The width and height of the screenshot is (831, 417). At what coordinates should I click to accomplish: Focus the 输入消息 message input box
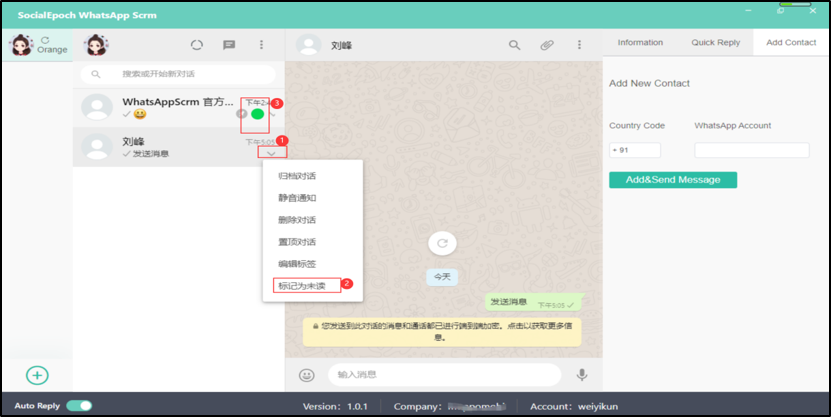(x=444, y=375)
